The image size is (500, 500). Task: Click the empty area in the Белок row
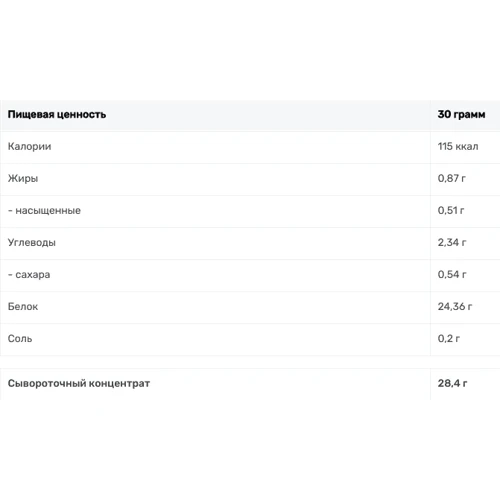point(233,307)
